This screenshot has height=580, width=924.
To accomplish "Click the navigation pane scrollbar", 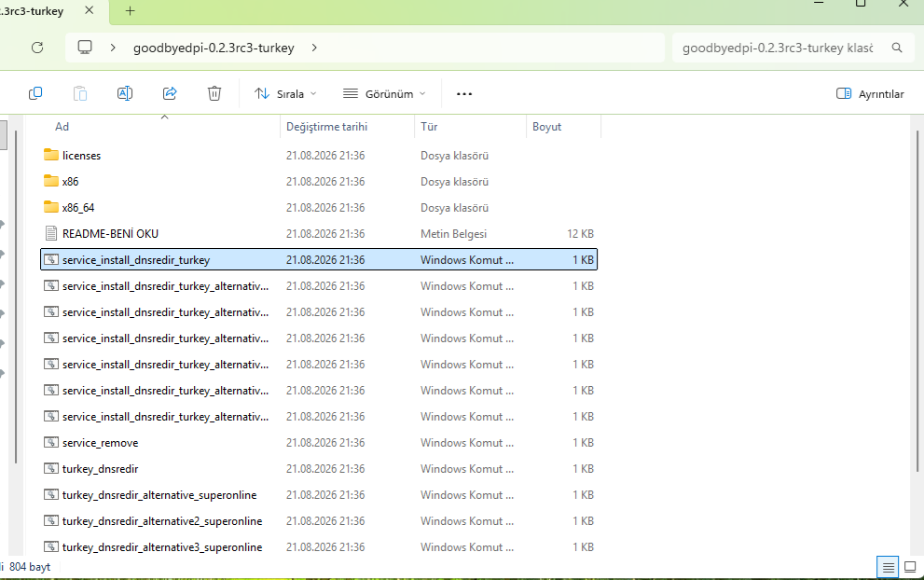I will tap(16, 296).
